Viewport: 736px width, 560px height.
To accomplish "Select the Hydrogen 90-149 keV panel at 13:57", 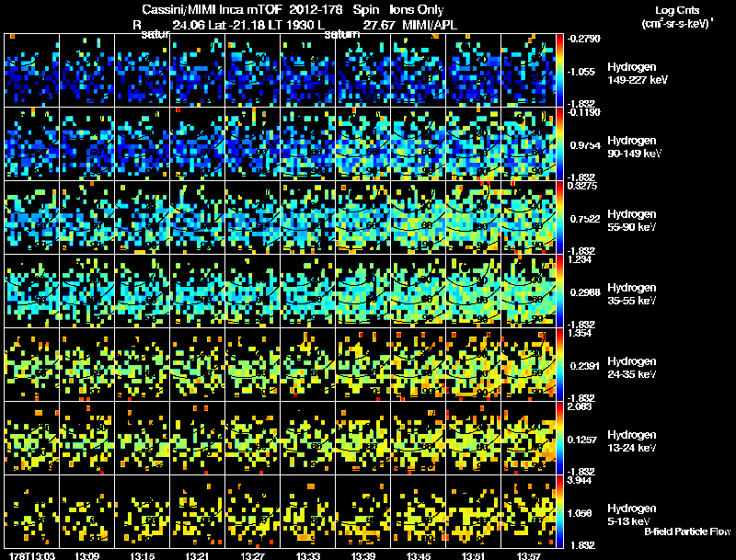I will 528,143.
